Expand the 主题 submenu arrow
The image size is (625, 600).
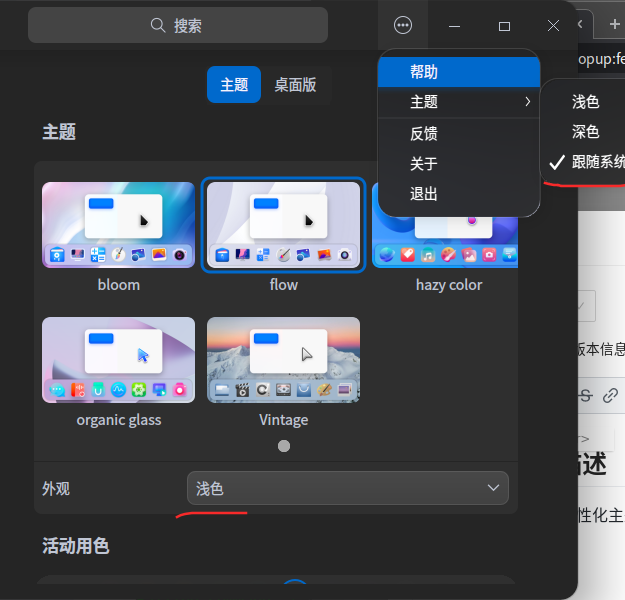[528, 102]
